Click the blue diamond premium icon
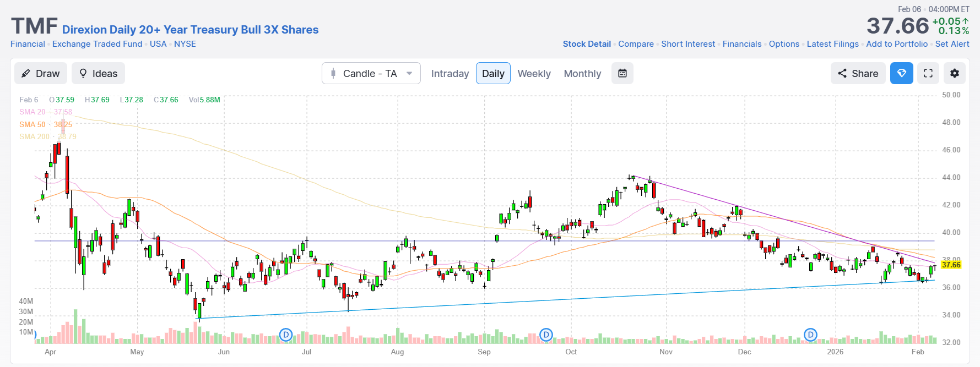This screenshot has height=367, width=980. pyautogui.click(x=901, y=74)
